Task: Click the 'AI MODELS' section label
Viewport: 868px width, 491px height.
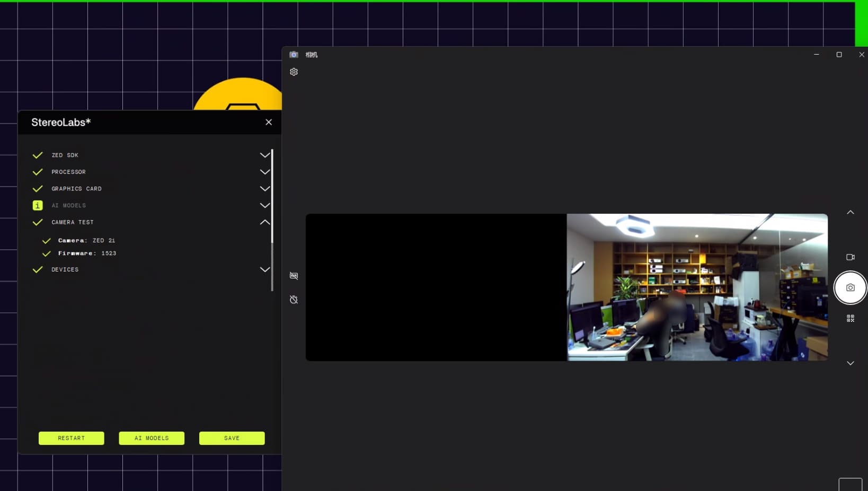Action: click(x=68, y=205)
